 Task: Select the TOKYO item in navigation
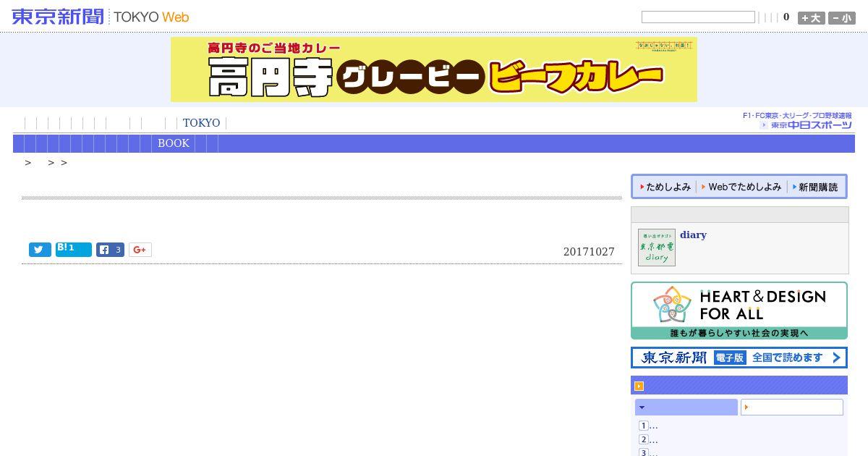[201, 123]
